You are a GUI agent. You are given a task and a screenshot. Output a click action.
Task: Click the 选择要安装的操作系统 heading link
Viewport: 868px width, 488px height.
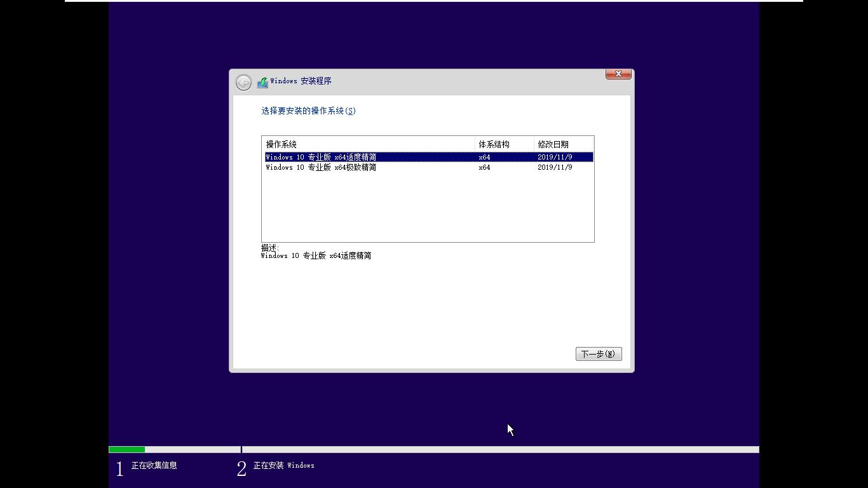[308, 111]
